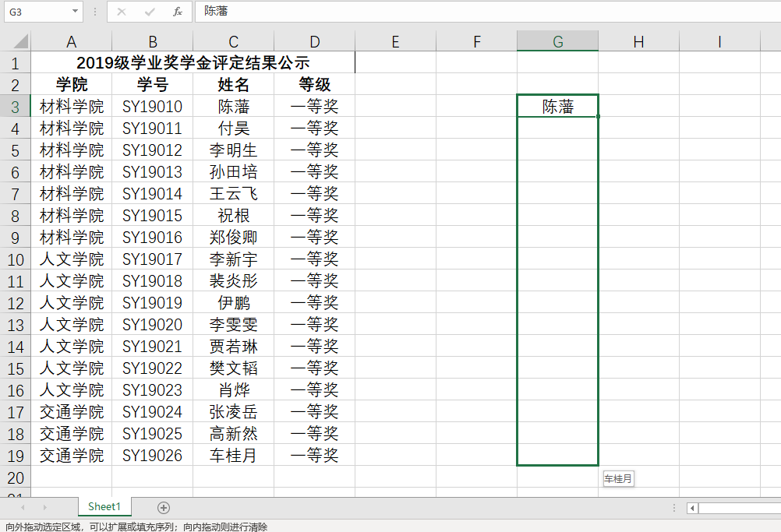Select row 19 header
The width and height of the screenshot is (781, 532).
coord(15,456)
